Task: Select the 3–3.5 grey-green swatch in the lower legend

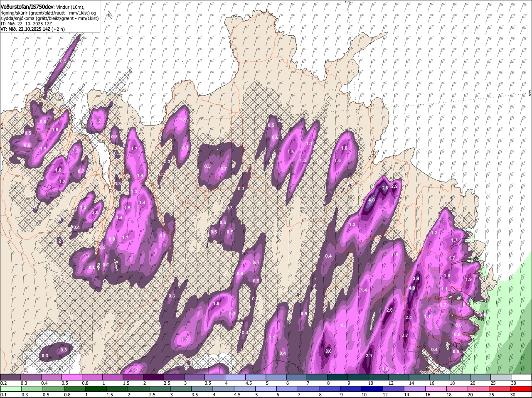Action: point(181,388)
